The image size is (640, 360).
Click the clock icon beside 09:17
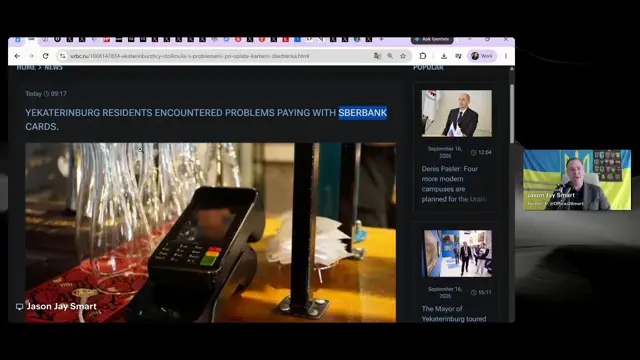pyautogui.click(x=46, y=94)
